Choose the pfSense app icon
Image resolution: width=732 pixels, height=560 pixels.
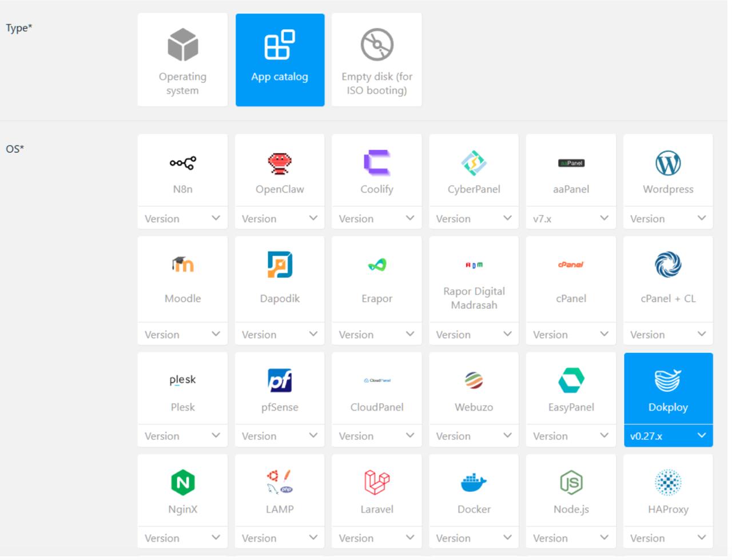coord(280,380)
